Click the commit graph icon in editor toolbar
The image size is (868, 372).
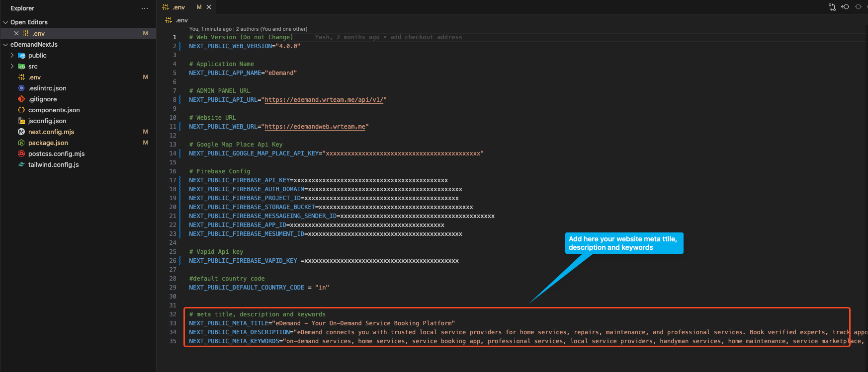tap(859, 7)
